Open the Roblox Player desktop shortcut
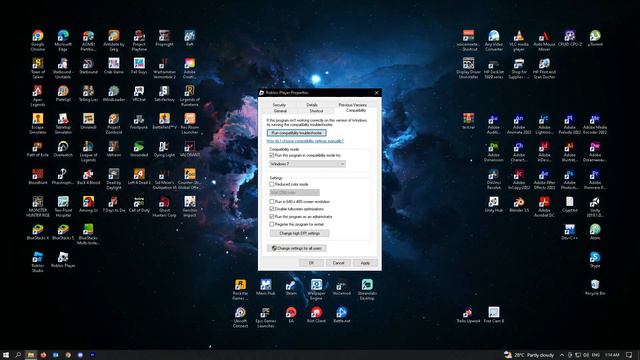Screen dimensions: 640x360 pyautogui.click(x=63, y=259)
